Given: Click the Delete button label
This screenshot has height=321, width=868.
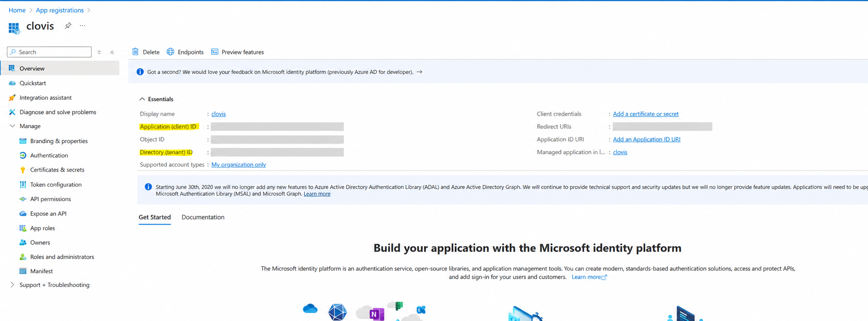Looking at the screenshot, I should coord(151,52).
